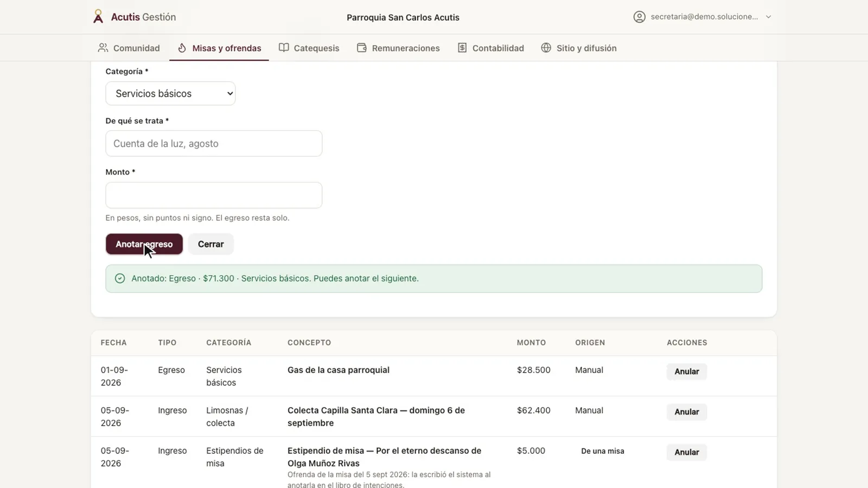Select the email secretaria@demo.solucione...
868x488 pixels.
(704, 17)
